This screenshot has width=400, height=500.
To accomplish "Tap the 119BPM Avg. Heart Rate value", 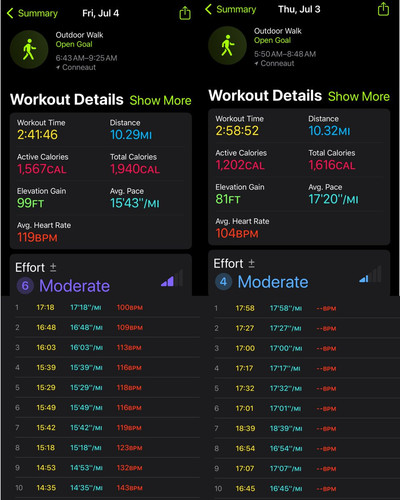I will (37, 237).
